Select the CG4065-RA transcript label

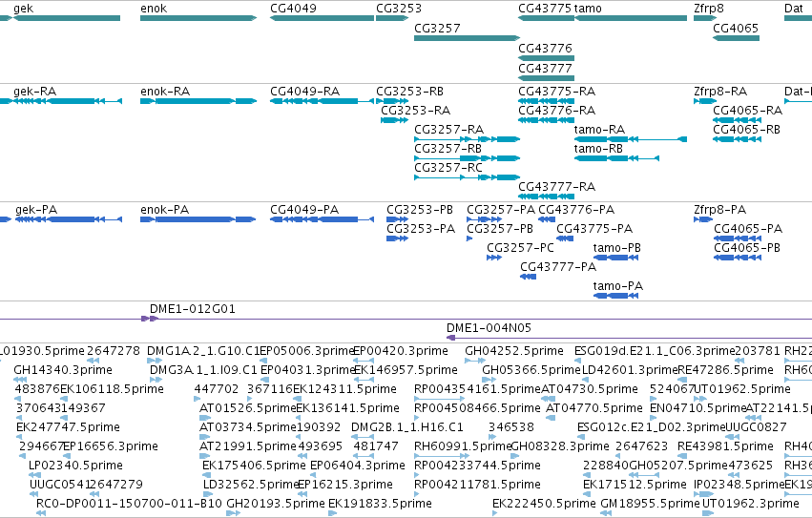747,111
